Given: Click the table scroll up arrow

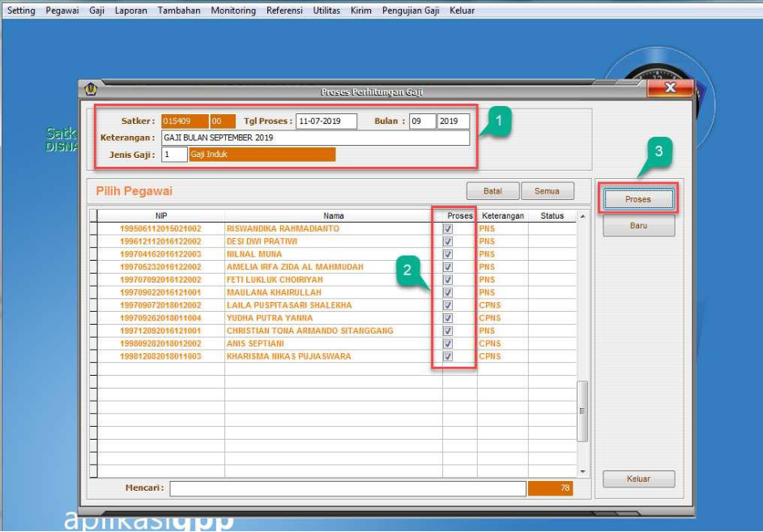Looking at the screenshot, I should pos(582,217).
